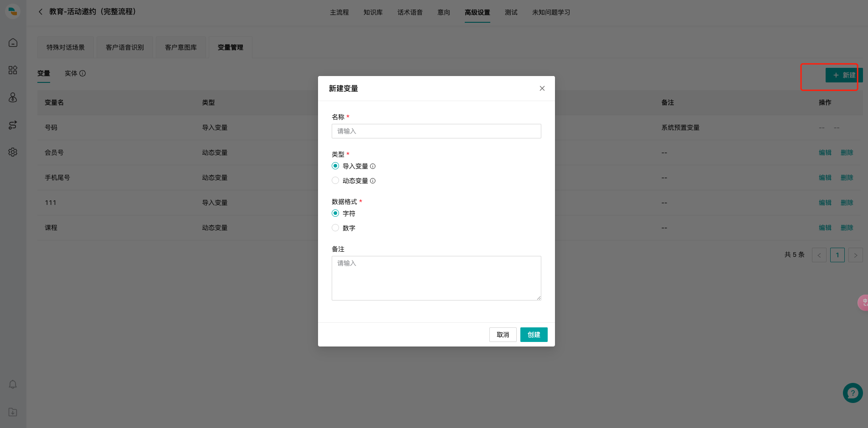Viewport: 868px width, 428px height.
Task: Switch to the 话术语音 tab
Action: (410, 12)
